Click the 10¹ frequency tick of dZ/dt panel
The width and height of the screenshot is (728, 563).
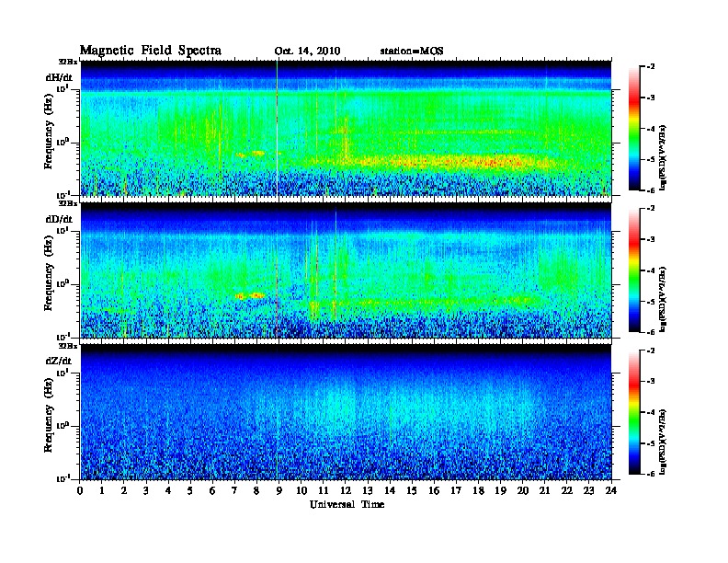pyautogui.click(x=63, y=373)
